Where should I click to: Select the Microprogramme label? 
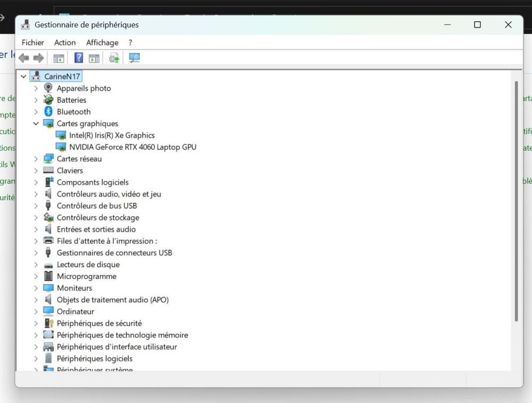(x=87, y=276)
